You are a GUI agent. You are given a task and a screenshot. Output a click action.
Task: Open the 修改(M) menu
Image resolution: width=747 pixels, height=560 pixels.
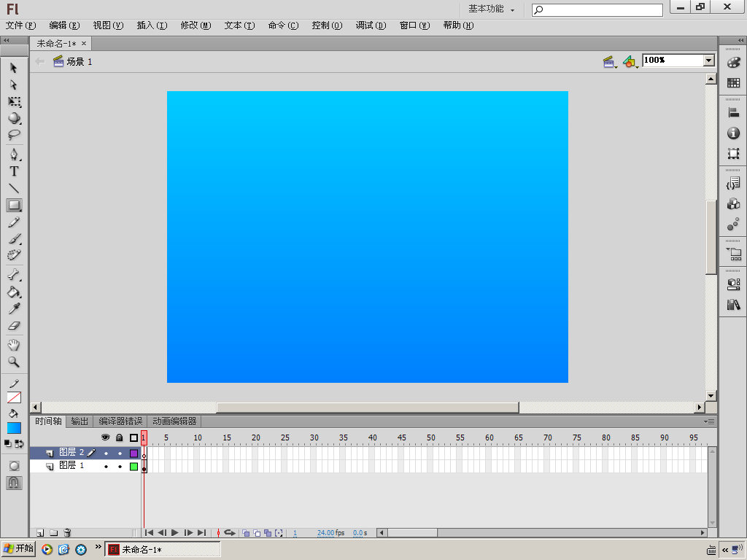[x=196, y=26]
